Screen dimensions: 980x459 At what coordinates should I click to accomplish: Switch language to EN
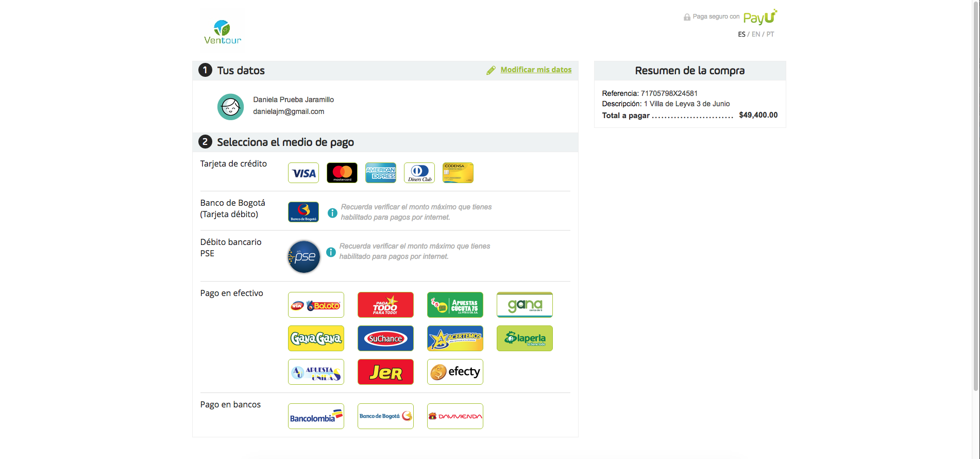[756, 34]
